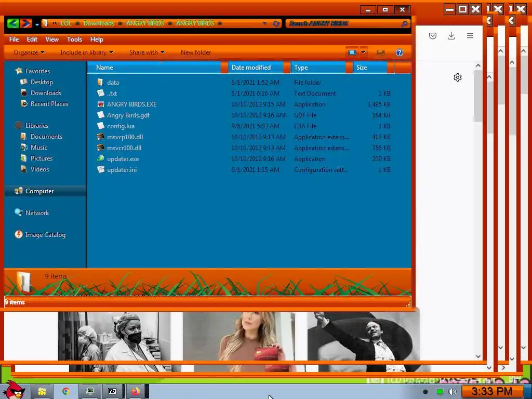
Task: Sort by the Date modified column header
Action: [x=256, y=67]
